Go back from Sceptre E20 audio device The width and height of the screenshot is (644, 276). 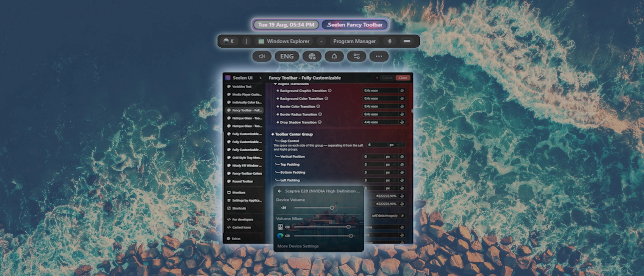(280, 191)
